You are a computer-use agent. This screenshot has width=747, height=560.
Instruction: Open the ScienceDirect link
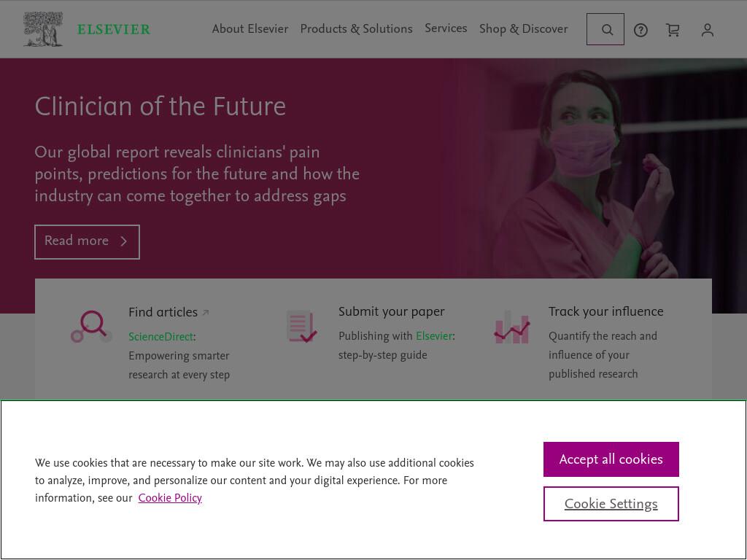point(160,337)
